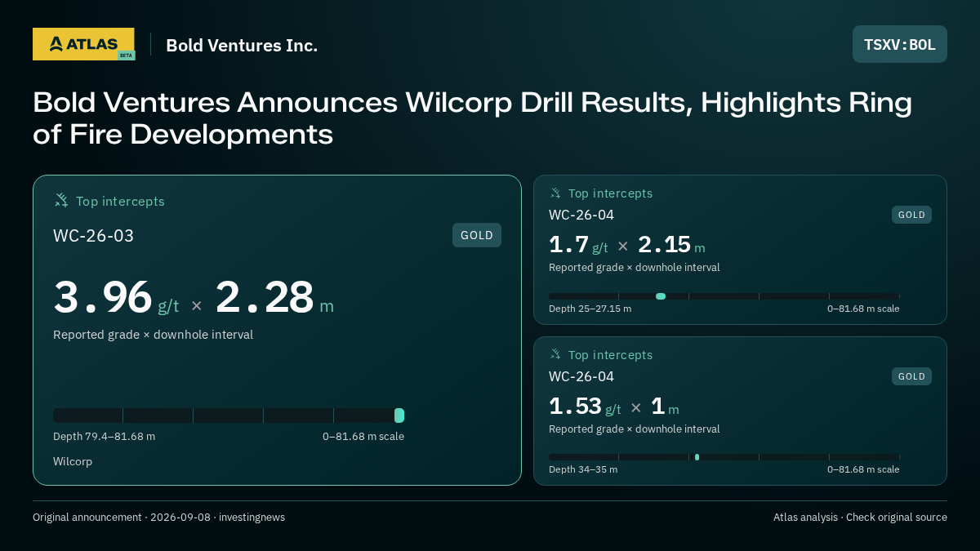
Task: Click 'Depth 25–27.15 m' label
Action: tap(590, 309)
